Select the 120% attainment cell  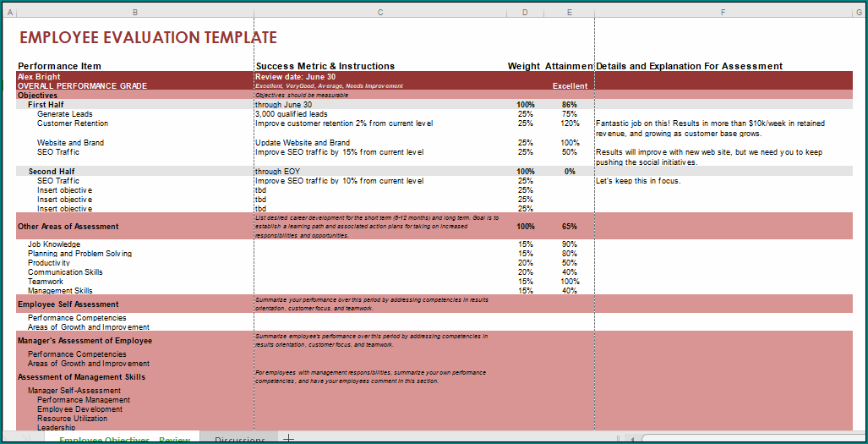(x=569, y=123)
